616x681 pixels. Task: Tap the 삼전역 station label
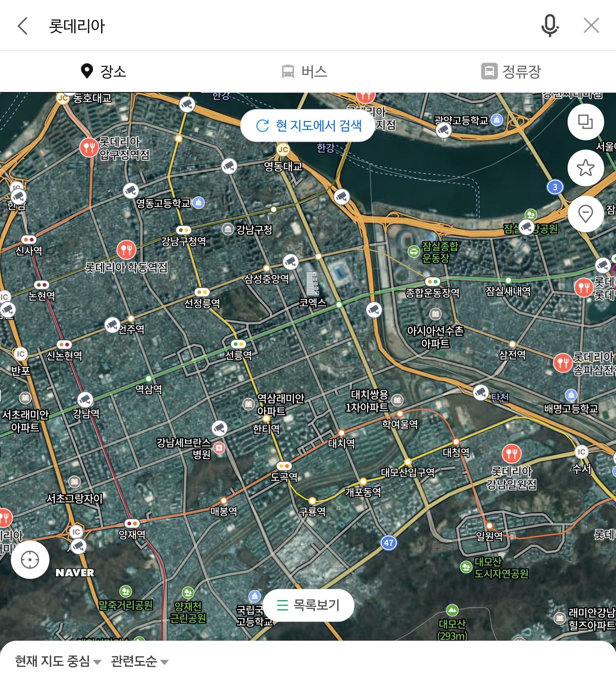click(x=512, y=355)
